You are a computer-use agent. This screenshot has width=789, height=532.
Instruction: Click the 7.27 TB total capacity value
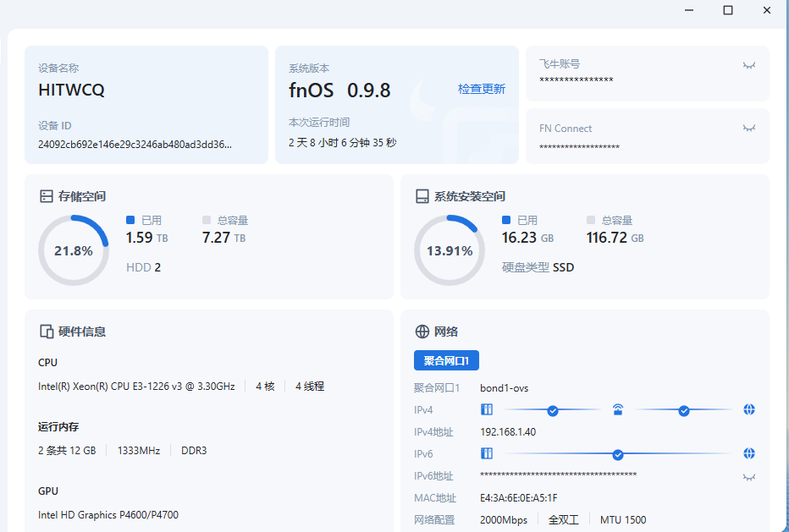tap(224, 238)
